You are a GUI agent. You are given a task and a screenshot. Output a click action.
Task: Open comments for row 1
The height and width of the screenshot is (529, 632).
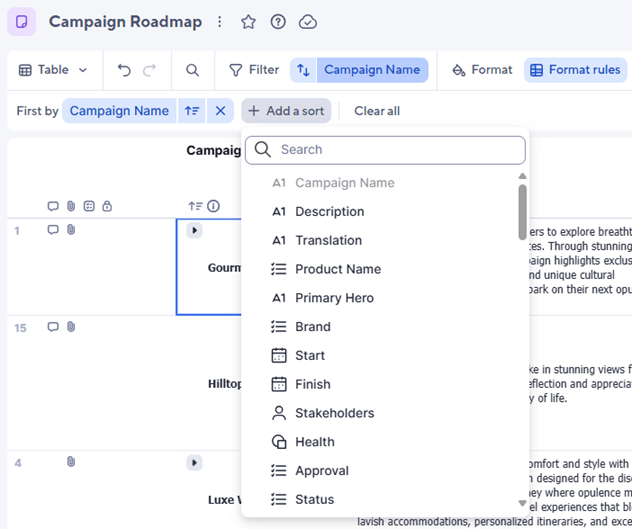coord(53,229)
